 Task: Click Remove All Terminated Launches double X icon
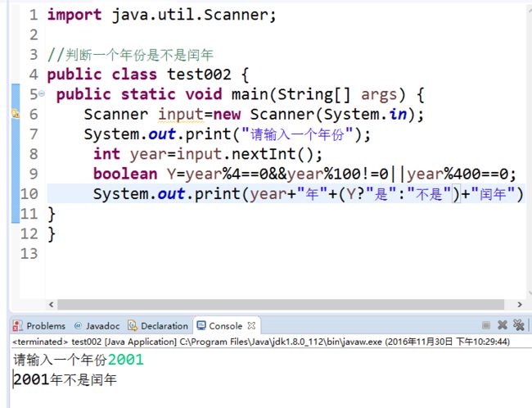[518, 325]
